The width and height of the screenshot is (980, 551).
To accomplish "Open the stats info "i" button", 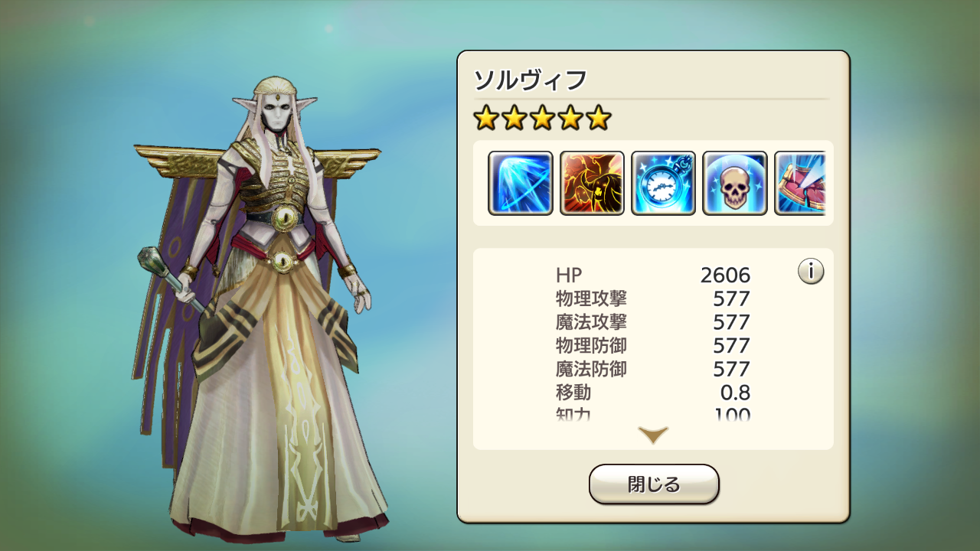I will point(811,271).
